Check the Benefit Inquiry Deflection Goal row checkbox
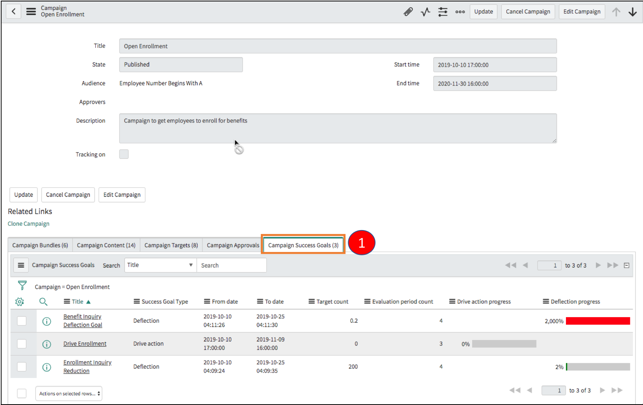This screenshot has height=405, width=643. point(22,321)
